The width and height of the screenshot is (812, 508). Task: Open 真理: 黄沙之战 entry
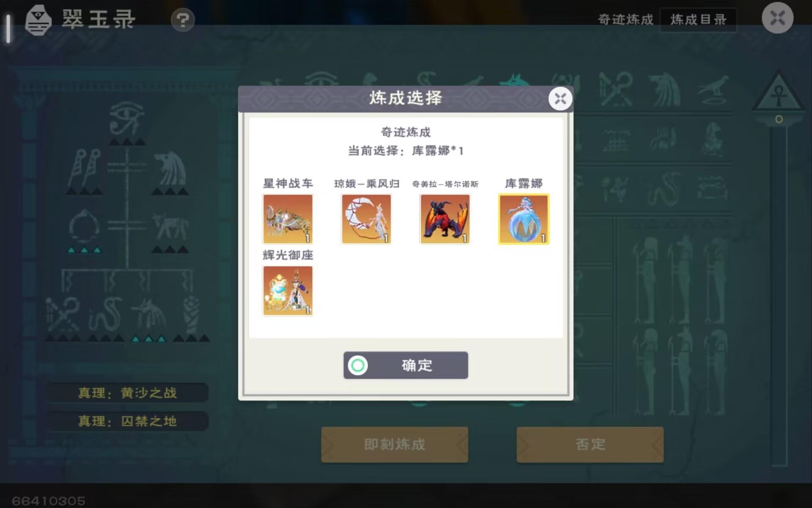(127, 393)
